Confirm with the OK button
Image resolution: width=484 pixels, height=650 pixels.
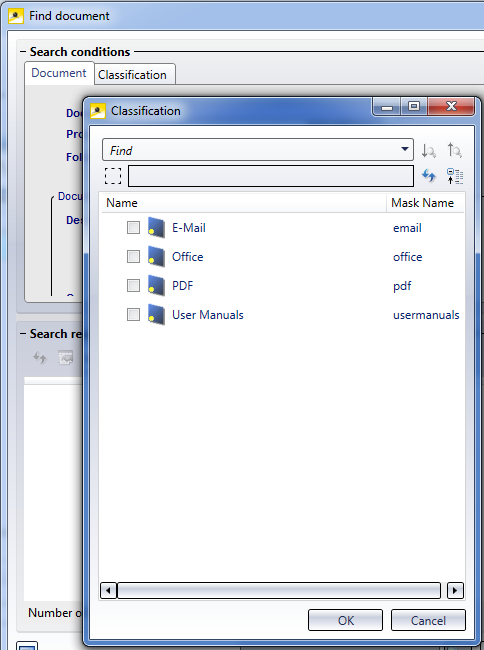[346, 620]
